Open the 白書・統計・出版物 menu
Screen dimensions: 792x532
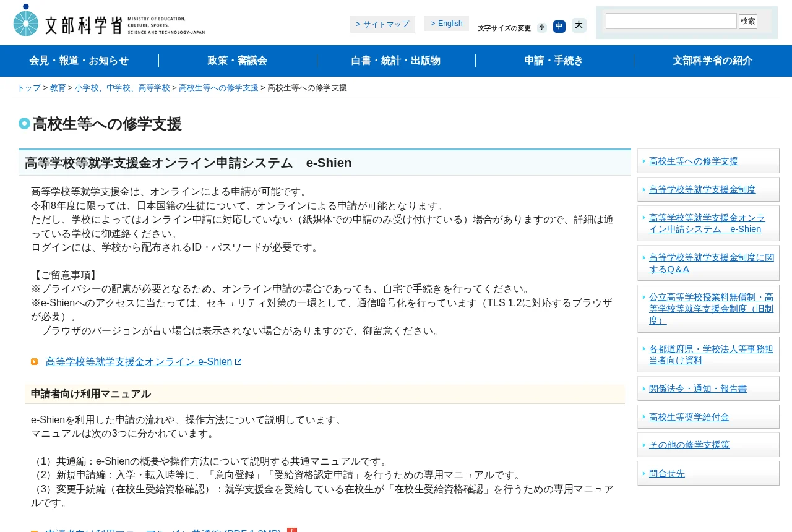(x=396, y=61)
